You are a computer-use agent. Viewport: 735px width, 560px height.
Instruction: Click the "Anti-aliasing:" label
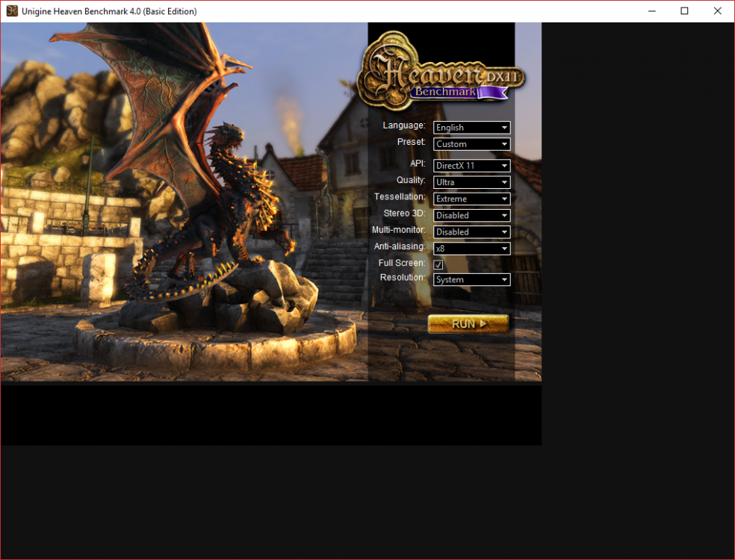tap(400, 246)
